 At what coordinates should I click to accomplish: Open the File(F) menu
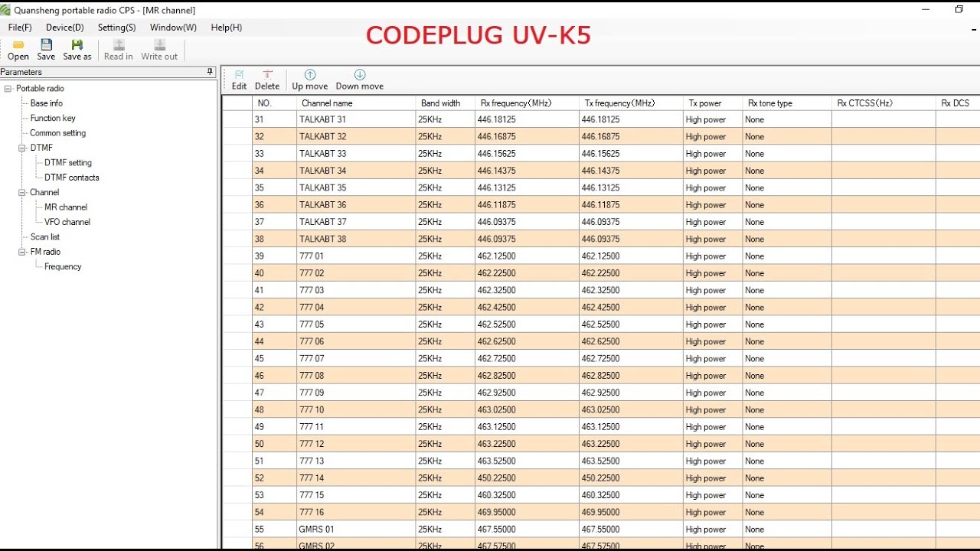coord(20,28)
